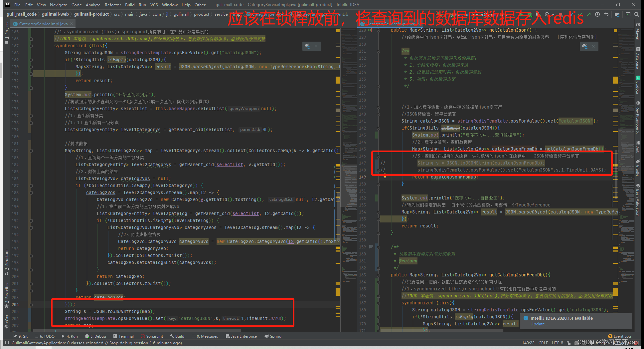
Task: Open Ant tool window
Action: [x=638, y=147]
